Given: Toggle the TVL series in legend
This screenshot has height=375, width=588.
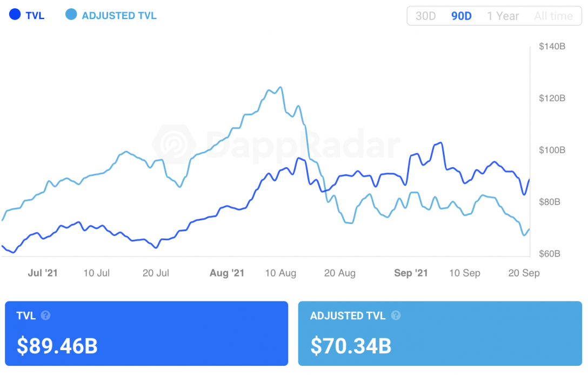Looking at the screenshot, I should (35, 16).
